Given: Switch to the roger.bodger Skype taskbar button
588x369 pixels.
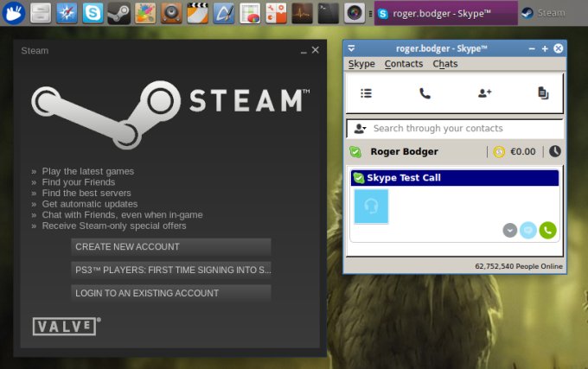Looking at the screenshot, I should pos(446,13).
